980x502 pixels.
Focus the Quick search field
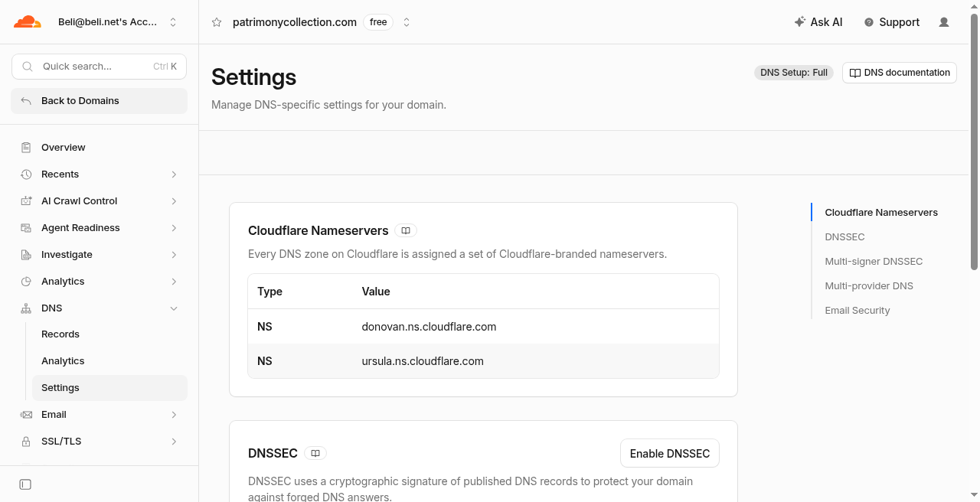coord(100,67)
